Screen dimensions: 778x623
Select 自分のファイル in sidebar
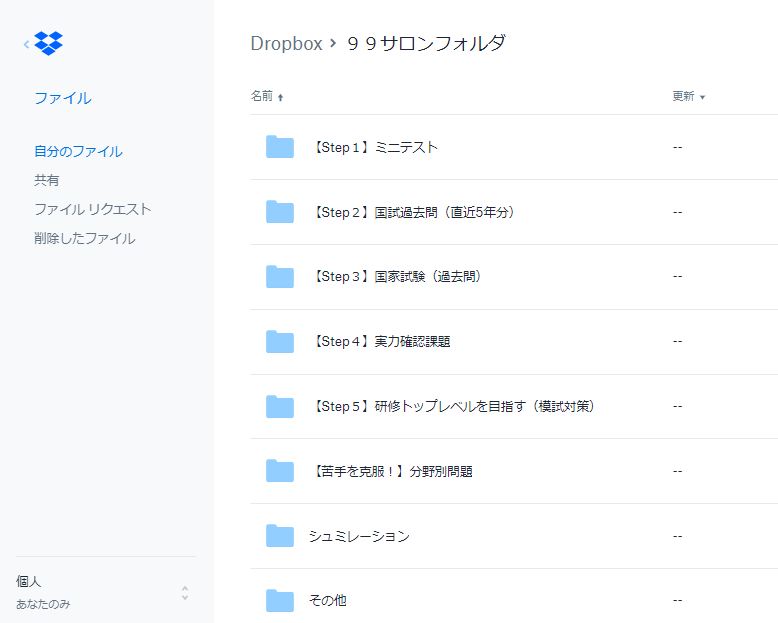[78, 151]
